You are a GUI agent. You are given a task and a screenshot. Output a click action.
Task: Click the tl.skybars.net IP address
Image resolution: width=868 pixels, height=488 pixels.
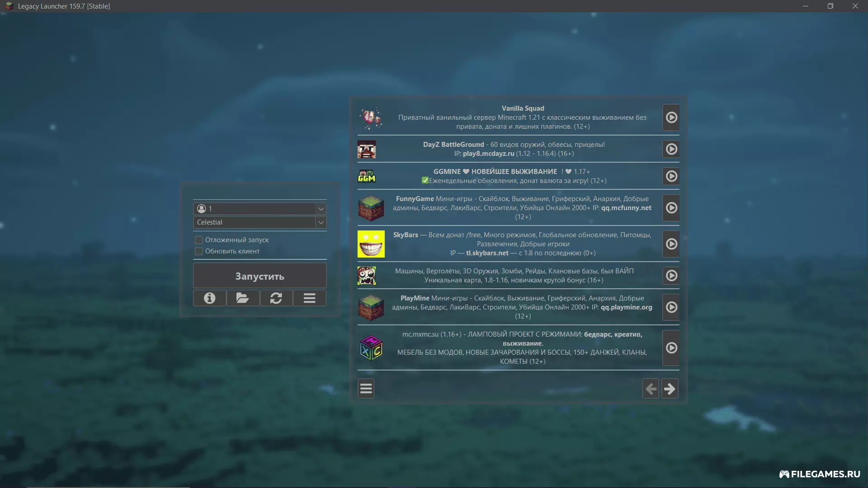(487, 253)
